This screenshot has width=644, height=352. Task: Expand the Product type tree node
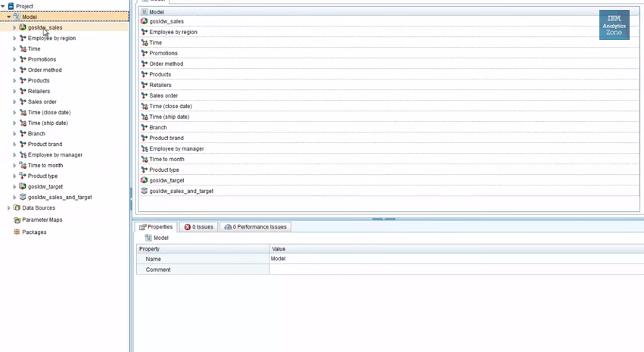coord(14,176)
